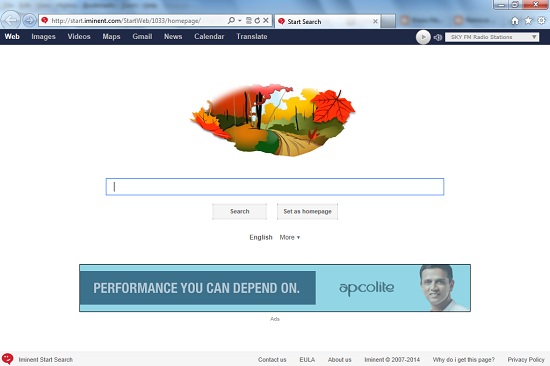Expand the SKY FM Radio Stations dropdown

tap(492, 37)
